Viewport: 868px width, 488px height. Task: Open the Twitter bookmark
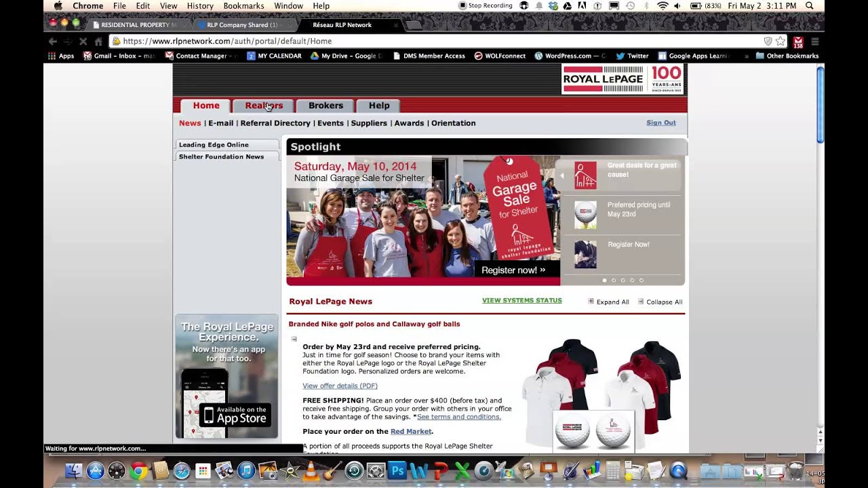tap(632, 56)
